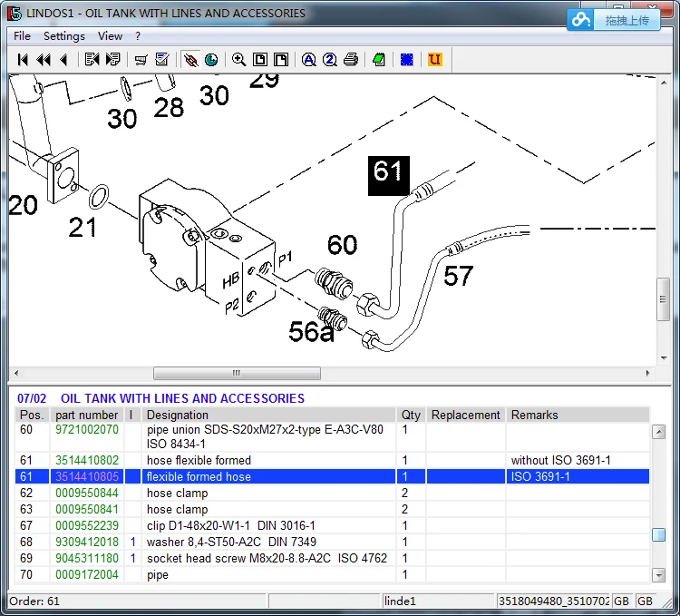
Task: Click the part number column header
Action: click(87, 416)
